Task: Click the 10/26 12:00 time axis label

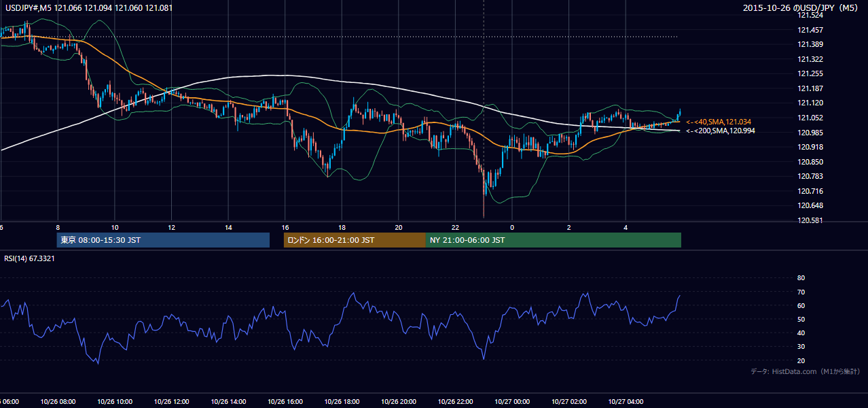Action: [171, 401]
